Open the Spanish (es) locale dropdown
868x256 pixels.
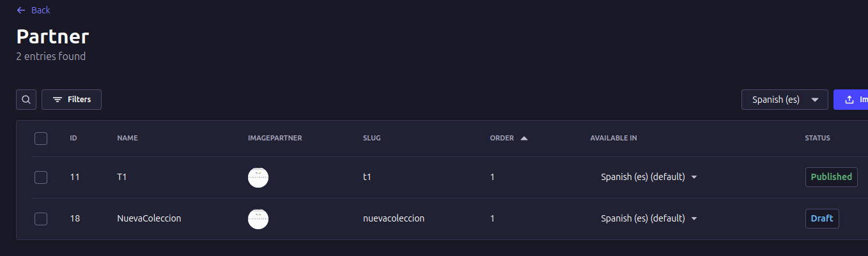pyautogui.click(x=784, y=100)
